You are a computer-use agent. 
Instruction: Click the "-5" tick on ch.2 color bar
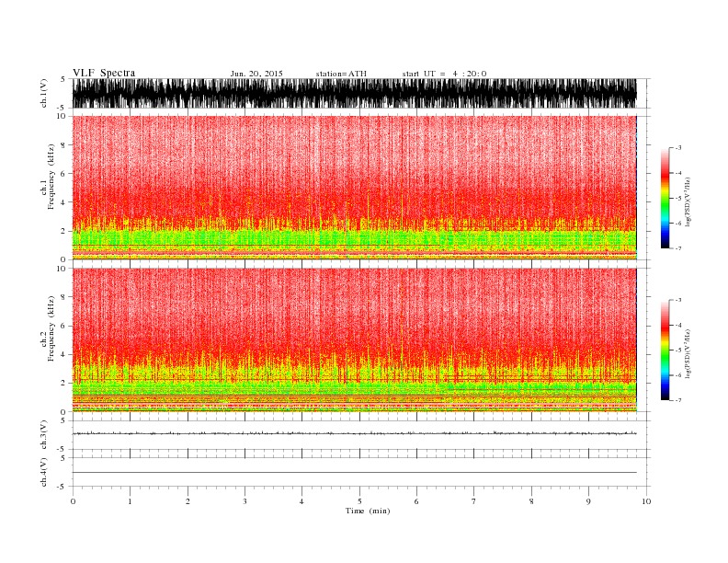(x=678, y=350)
